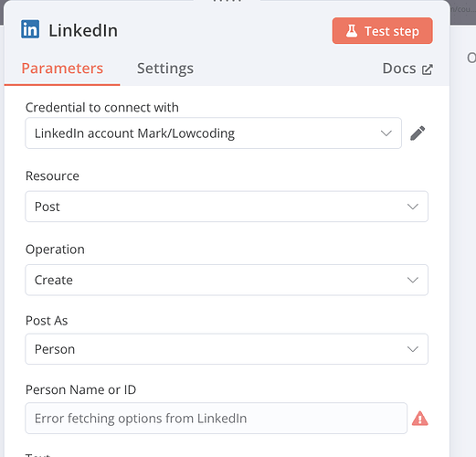Edit credential with the pencil icon
The height and width of the screenshot is (457, 476).
[418, 133]
